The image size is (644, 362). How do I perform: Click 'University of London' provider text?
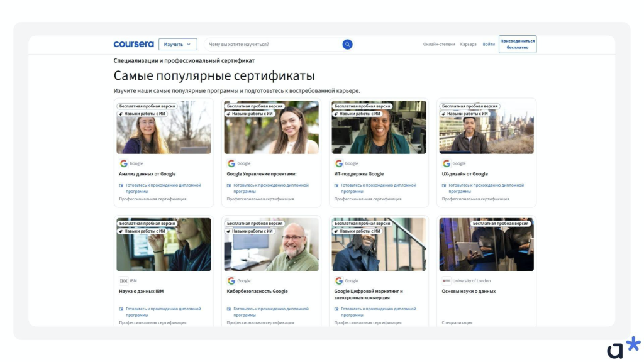pyautogui.click(x=472, y=281)
